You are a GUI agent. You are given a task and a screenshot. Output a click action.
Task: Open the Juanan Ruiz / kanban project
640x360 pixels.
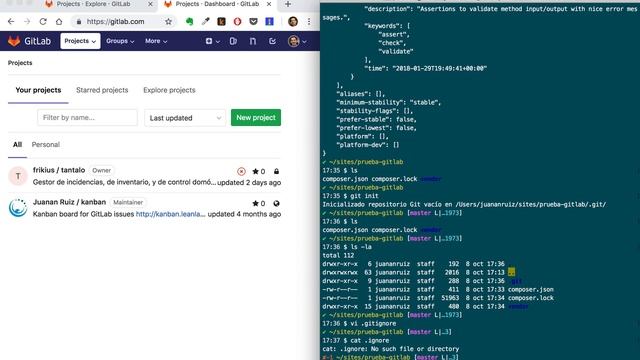[x=69, y=202]
